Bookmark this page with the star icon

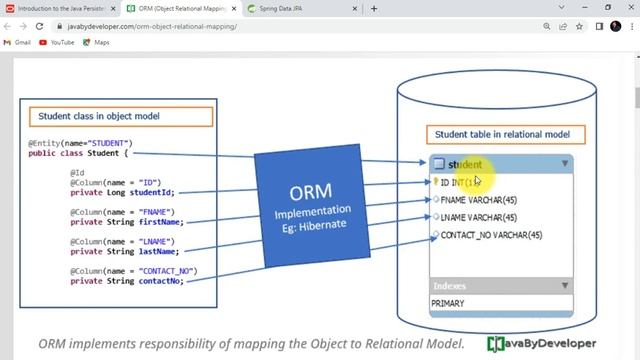(579, 27)
